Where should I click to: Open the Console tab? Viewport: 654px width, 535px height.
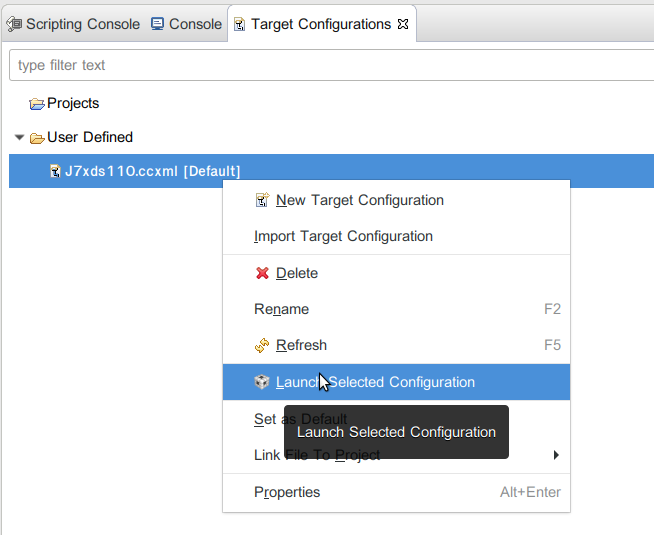tap(195, 24)
